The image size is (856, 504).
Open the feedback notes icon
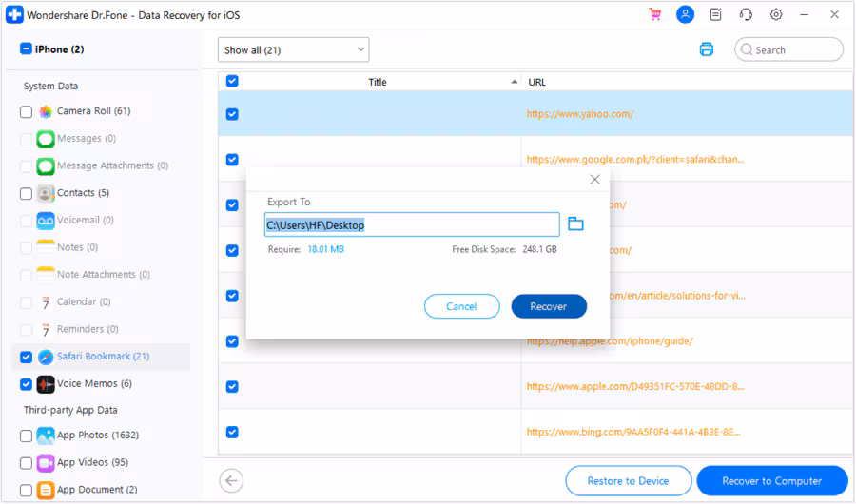coord(715,15)
